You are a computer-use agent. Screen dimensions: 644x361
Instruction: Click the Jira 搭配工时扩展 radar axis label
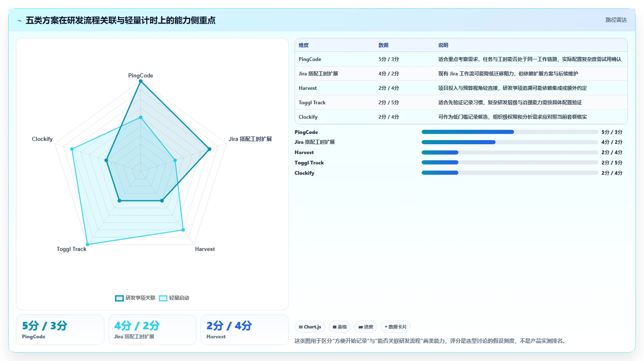pos(250,139)
